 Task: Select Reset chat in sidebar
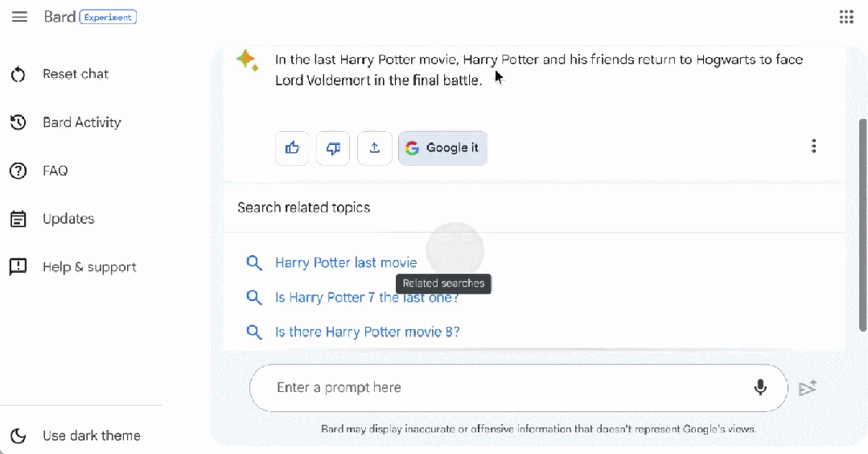coord(75,74)
